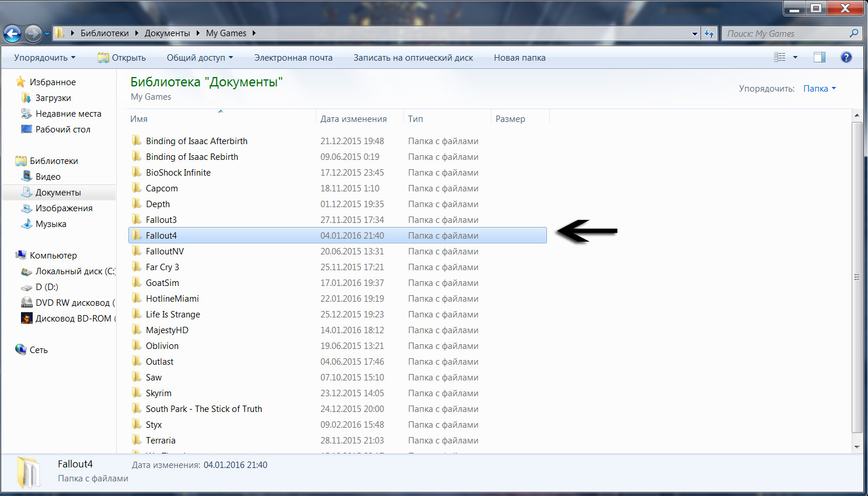Toggle the preview pane button
Image resolution: width=868 pixels, height=496 pixels.
820,57
